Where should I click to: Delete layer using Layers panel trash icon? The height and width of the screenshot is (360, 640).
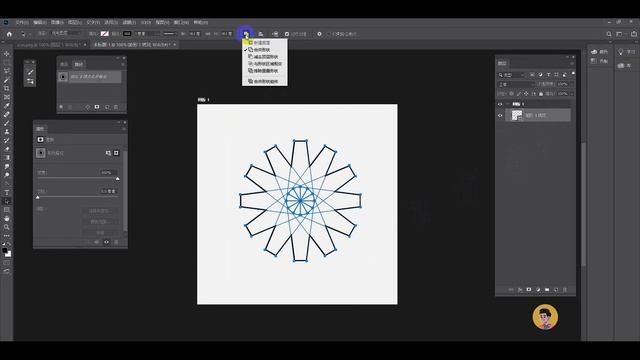[x=565, y=289]
